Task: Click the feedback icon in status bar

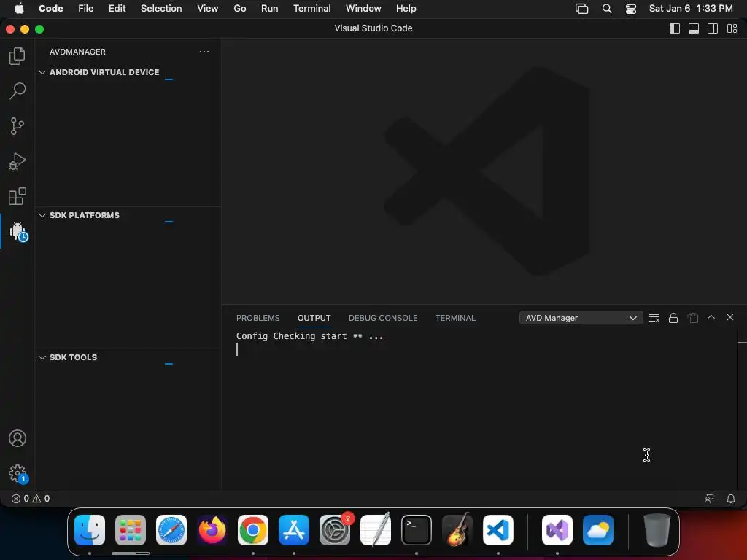Action: 709,499
